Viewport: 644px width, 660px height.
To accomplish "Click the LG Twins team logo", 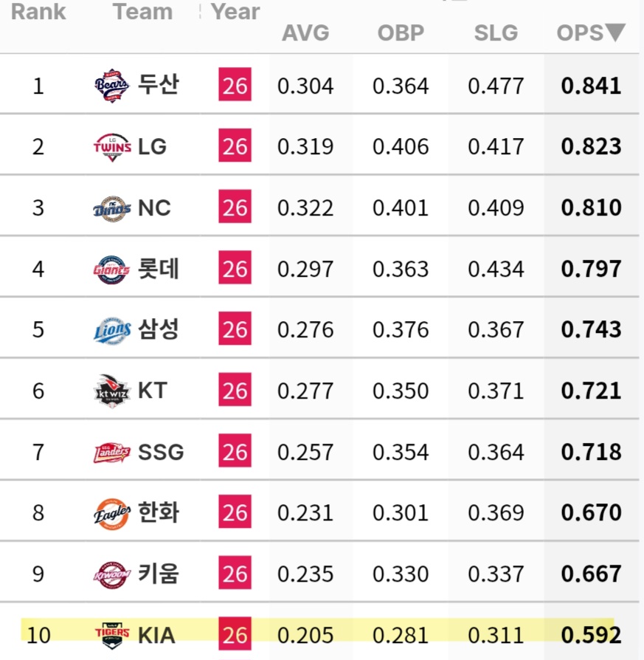I will 112,147.
